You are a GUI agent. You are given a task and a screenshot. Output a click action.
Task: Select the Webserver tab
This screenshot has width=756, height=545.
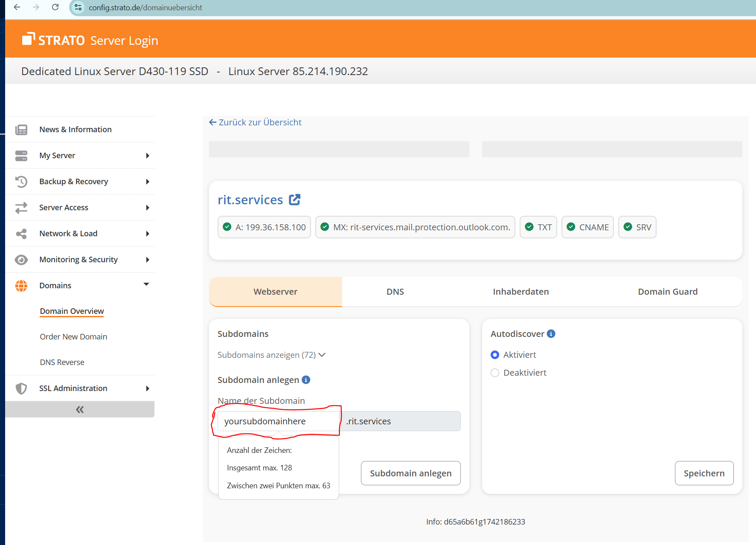(276, 292)
